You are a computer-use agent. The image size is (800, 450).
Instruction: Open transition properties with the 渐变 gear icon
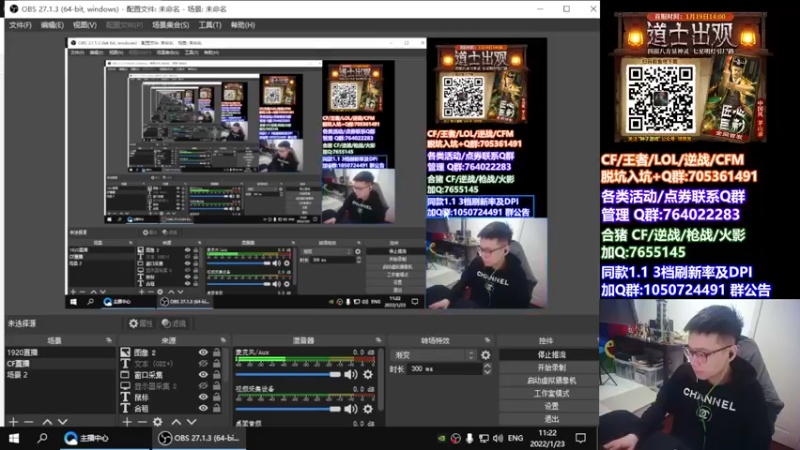(x=486, y=355)
